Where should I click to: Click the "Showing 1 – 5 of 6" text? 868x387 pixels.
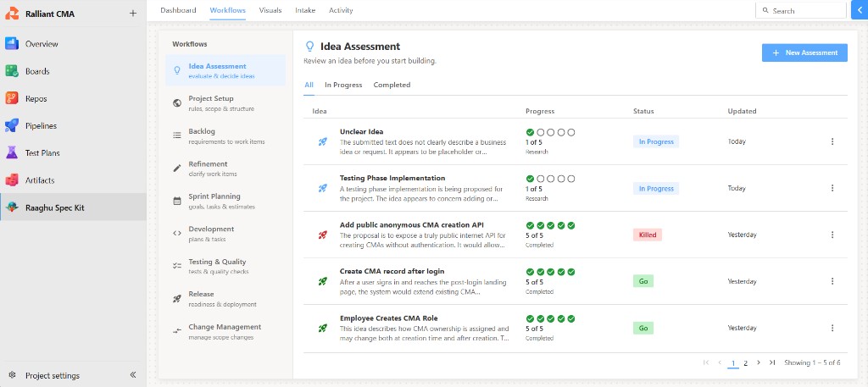pyautogui.click(x=812, y=362)
